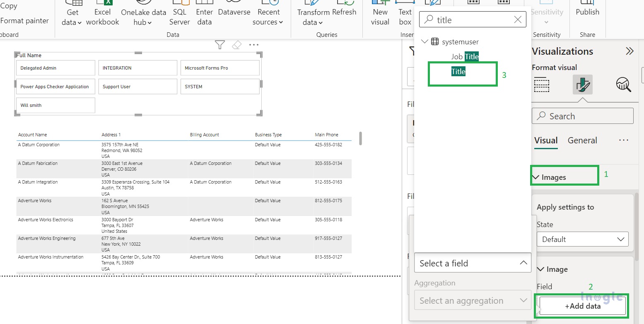Switch to Build visual fields icon
The image size is (644, 324).
coord(542,85)
